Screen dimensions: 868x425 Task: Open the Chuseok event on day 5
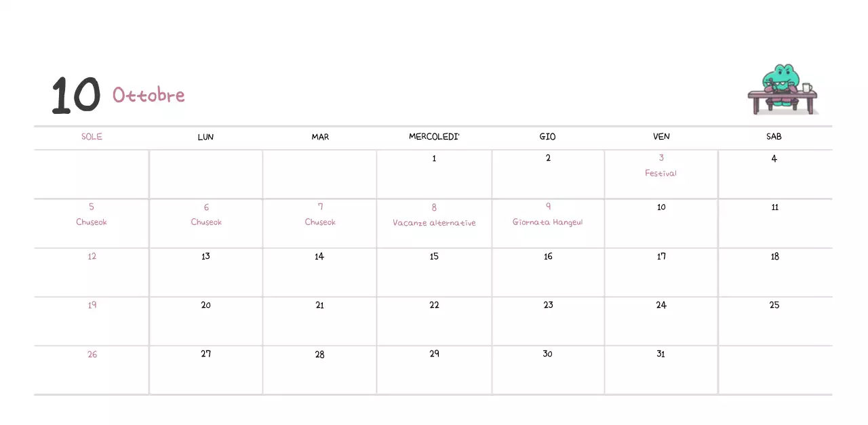click(92, 222)
